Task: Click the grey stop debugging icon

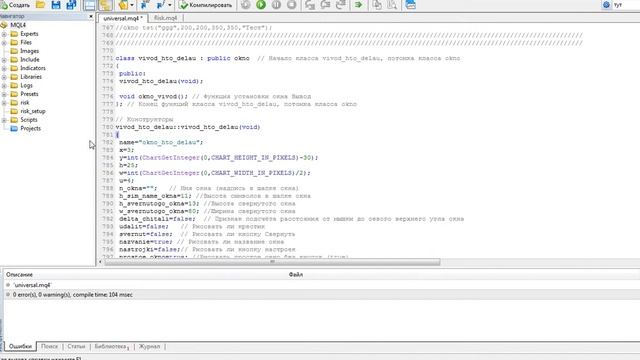Action: (x=291, y=5)
